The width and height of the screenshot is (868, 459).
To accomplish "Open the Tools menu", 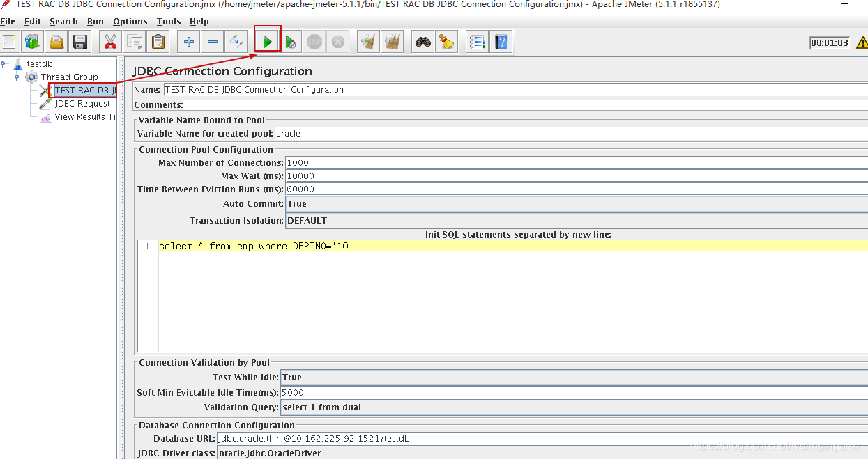I will pos(169,22).
